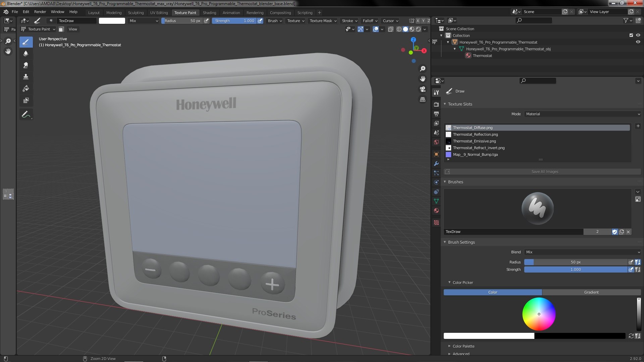Open Particle properties tab
Screen dimensions: 644x362
[436, 173]
